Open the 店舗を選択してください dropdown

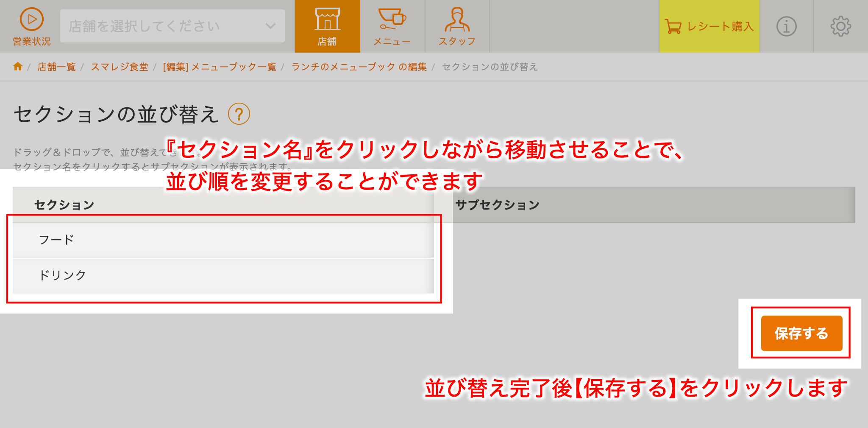tap(172, 26)
